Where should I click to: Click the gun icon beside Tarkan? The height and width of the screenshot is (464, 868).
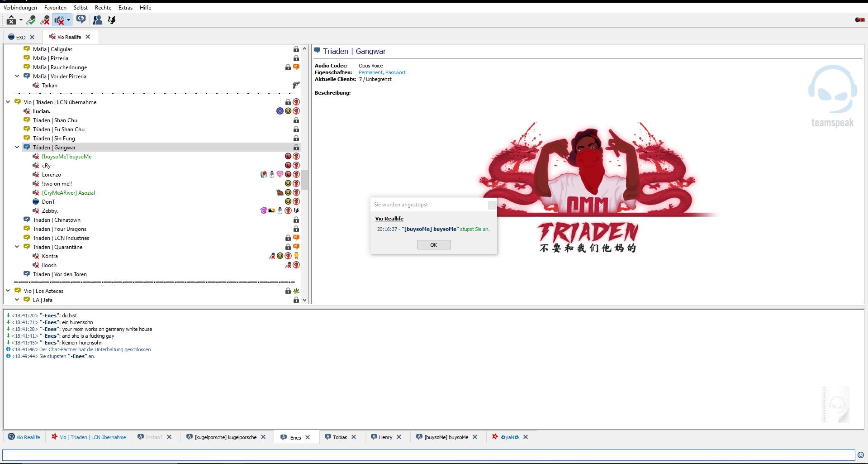coord(296,85)
